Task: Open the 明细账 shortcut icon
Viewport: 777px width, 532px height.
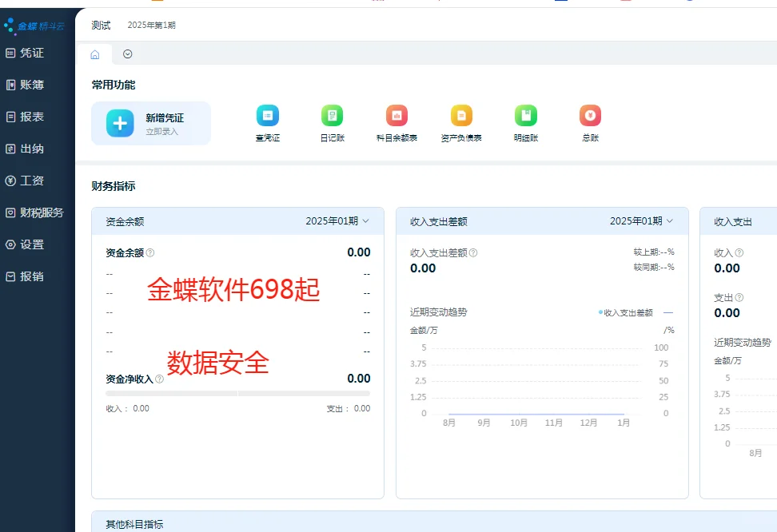Action: click(526, 116)
